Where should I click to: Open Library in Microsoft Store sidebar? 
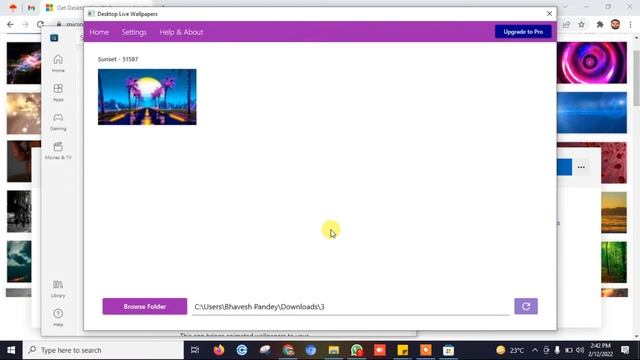click(x=58, y=289)
